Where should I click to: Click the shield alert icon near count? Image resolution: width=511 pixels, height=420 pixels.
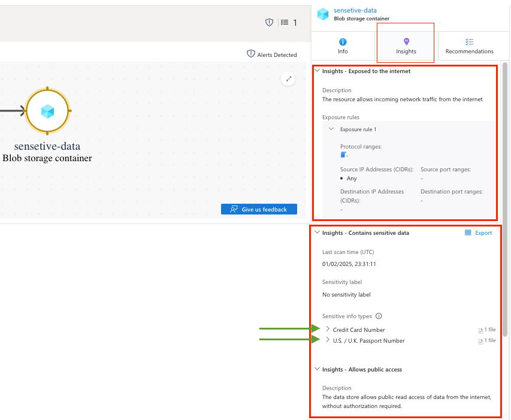[x=269, y=23]
